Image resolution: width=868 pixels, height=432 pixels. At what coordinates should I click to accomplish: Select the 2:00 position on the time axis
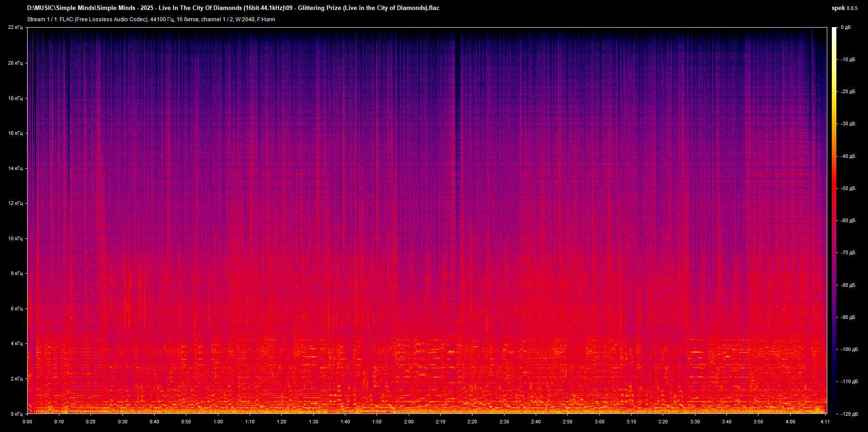(x=409, y=421)
